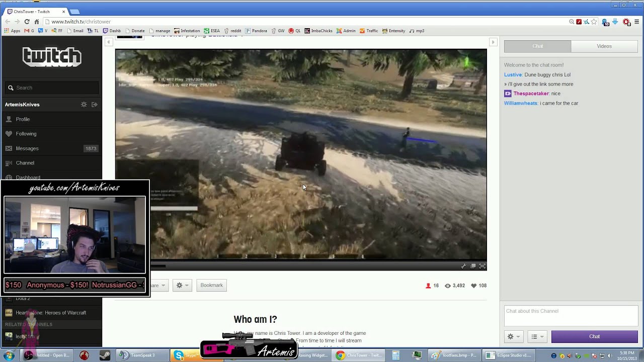The width and height of the screenshot is (644, 362).
Task: Click the logout icon beside ArtemisKnives
Action: (x=94, y=105)
